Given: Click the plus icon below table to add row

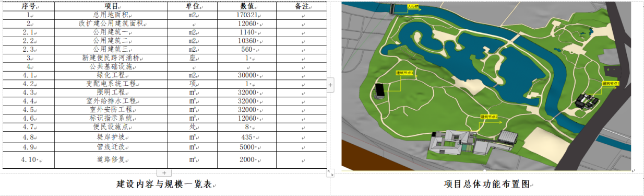Looking at the screenshot, I should (164, 172).
